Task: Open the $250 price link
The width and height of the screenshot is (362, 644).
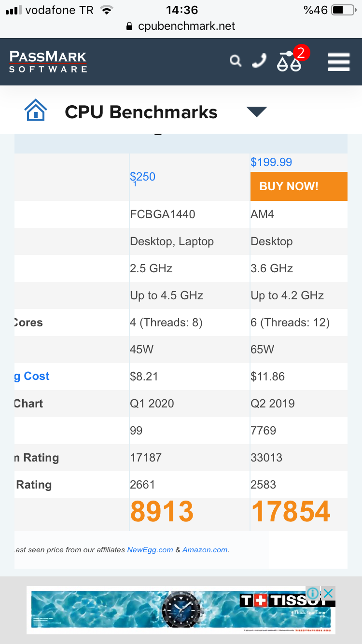Action: click(143, 177)
